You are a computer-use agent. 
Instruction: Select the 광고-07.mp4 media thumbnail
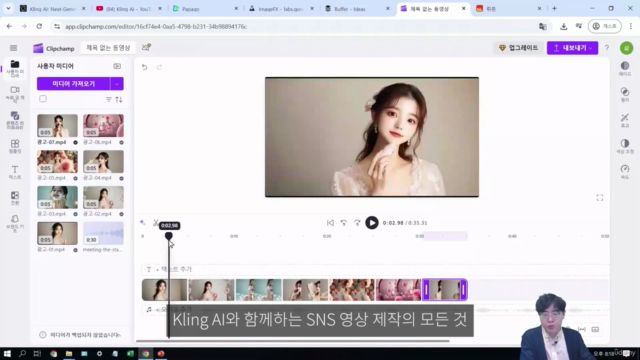pyautogui.click(x=58, y=126)
